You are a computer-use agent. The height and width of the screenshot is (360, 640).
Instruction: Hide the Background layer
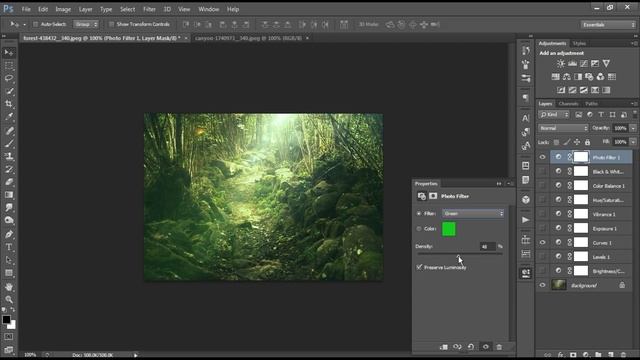(x=542, y=285)
